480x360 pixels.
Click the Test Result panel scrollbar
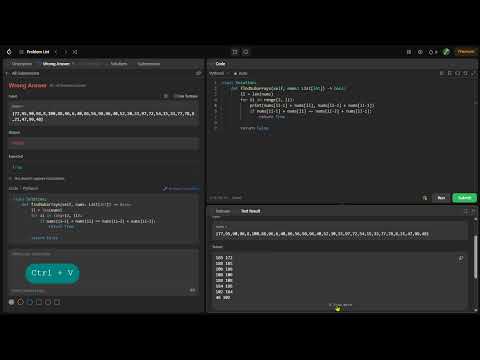(x=476, y=257)
